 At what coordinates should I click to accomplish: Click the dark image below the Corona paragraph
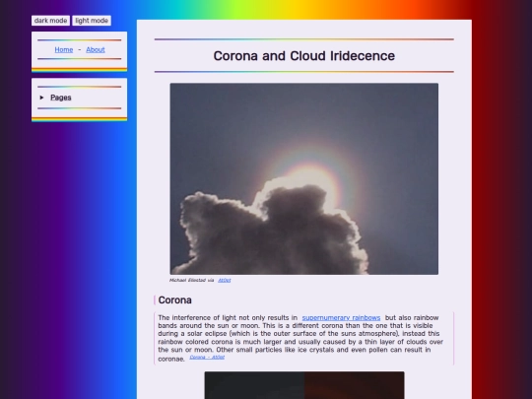tap(304, 385)
